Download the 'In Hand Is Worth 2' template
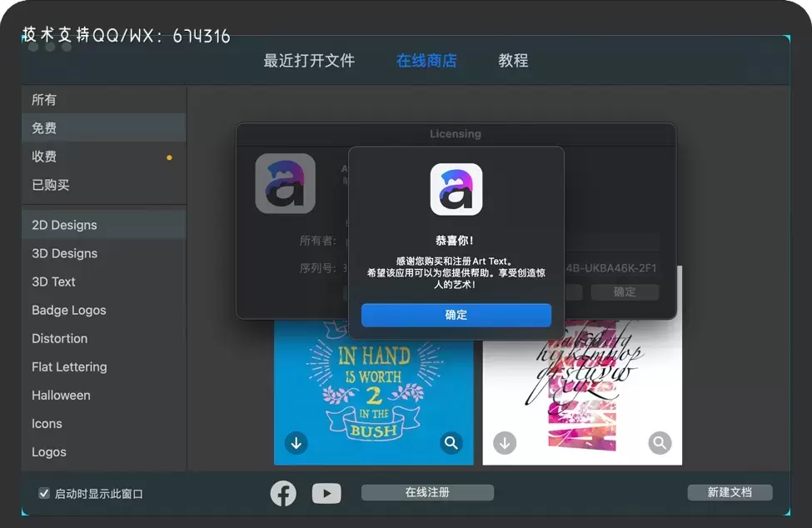 point(296,443)
